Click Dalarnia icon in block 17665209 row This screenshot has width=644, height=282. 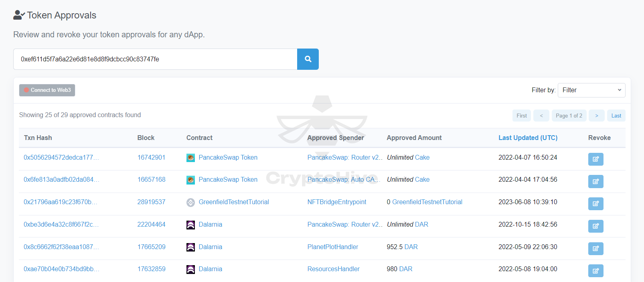click(x=190, y=247)
